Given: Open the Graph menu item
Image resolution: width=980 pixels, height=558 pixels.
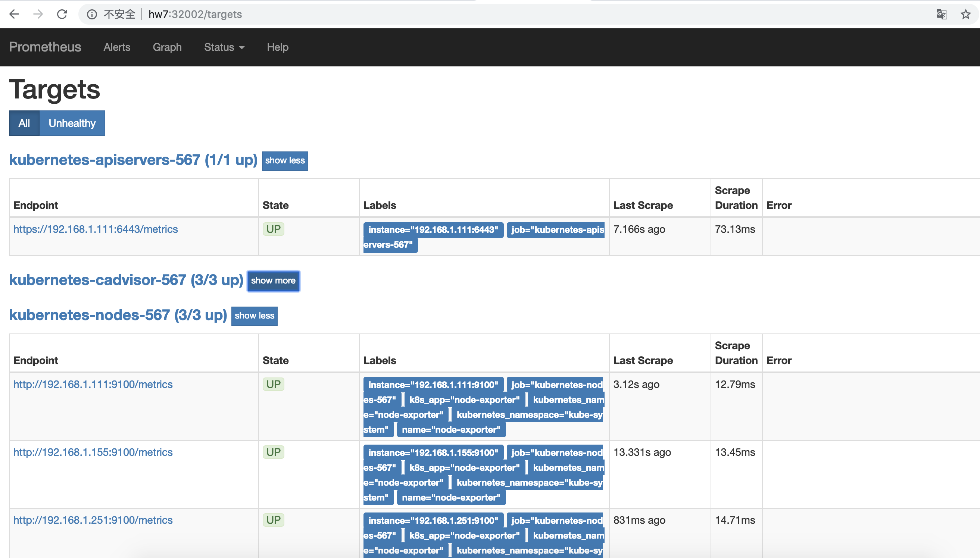Looking at the screenshot, I should [x=167, y=47].
